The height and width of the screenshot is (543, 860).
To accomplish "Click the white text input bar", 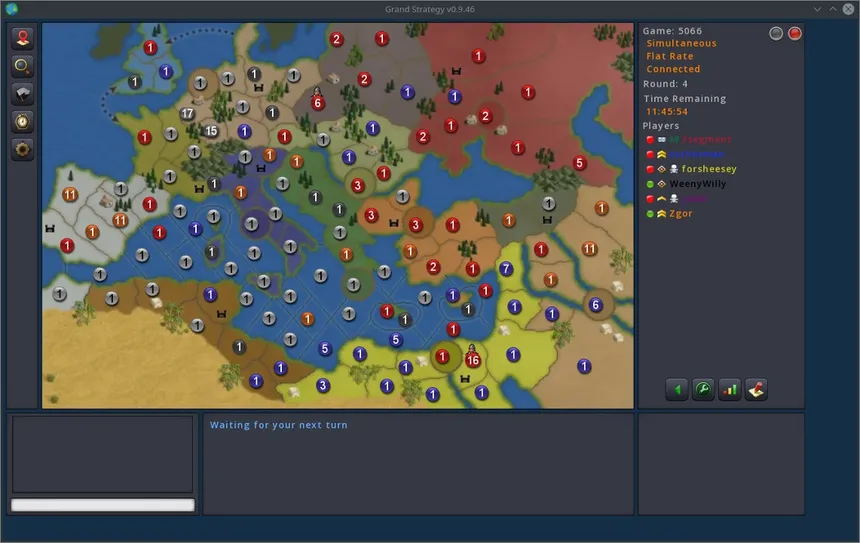I will pos(103,505).
